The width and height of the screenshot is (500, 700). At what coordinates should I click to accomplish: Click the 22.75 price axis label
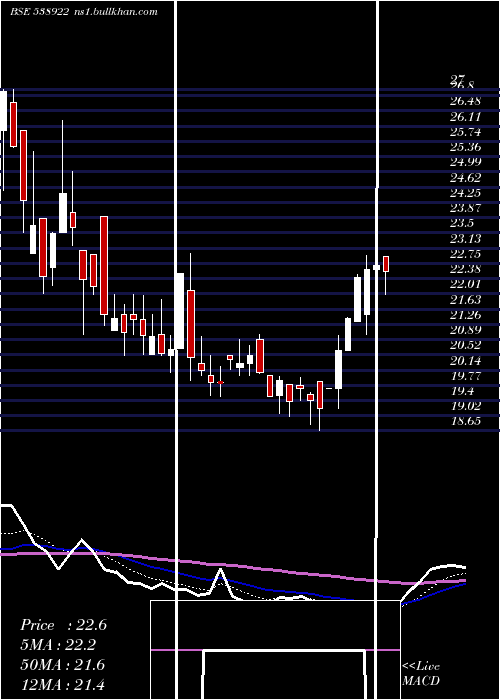pyautogui.click(x=465, y=254)
